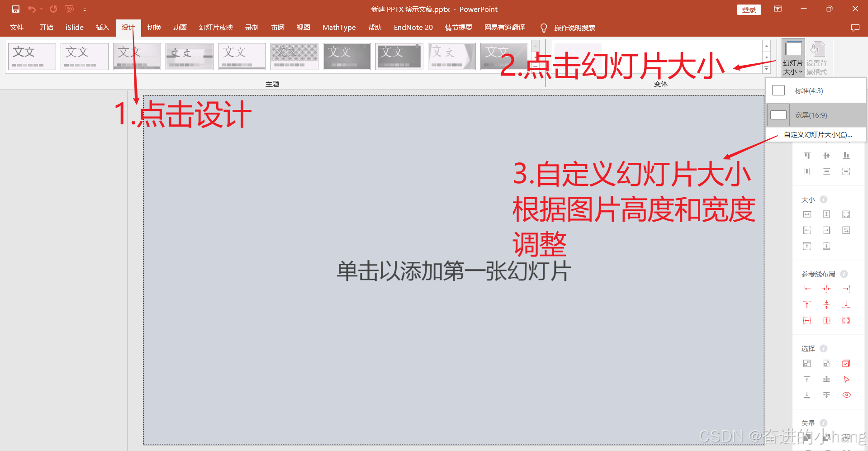Click equal height size icon
The width and height of the screenshot is (868, 451).
tap(827, 214)
